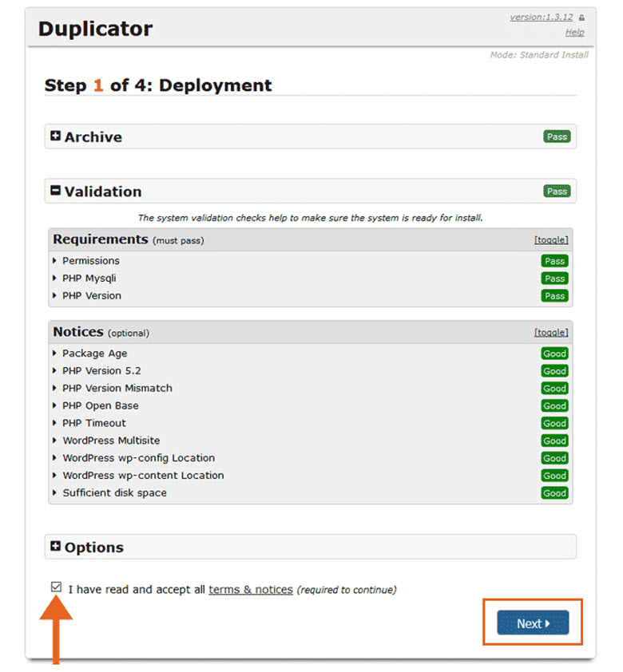
Task: Click the Pass badge for PHP Mysqli
Action: [554, 279]
